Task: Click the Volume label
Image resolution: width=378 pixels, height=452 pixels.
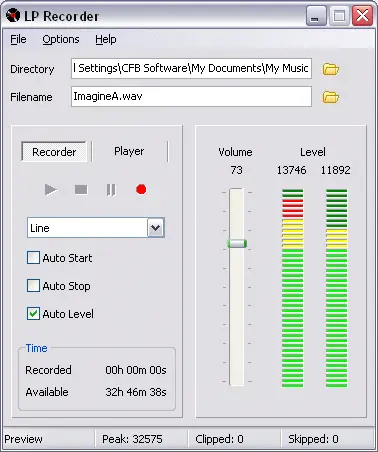Action: click(x=235, y=152)
